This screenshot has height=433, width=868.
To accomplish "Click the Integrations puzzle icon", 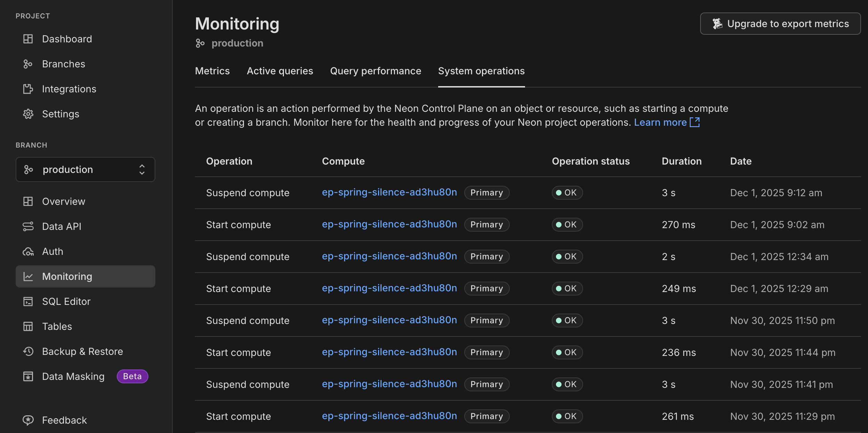I will click(28, 89).
